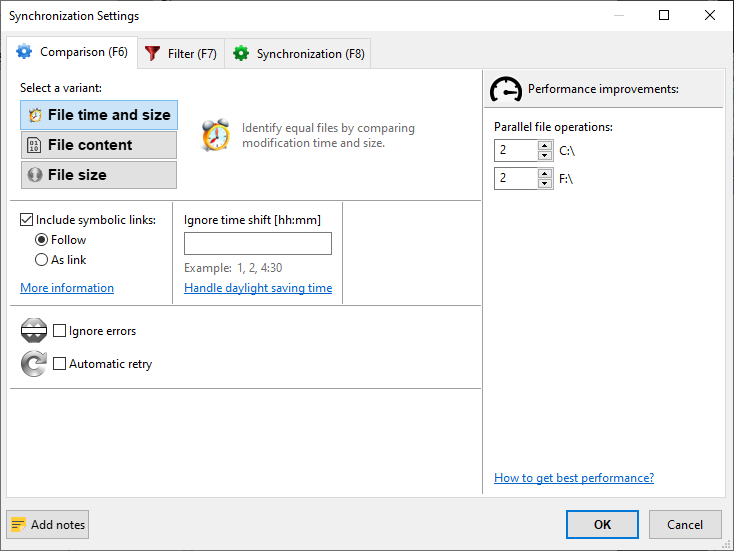Open How to get best performance link
The height and width of the screenshot is (551, 734).
[x=574, y=478]
